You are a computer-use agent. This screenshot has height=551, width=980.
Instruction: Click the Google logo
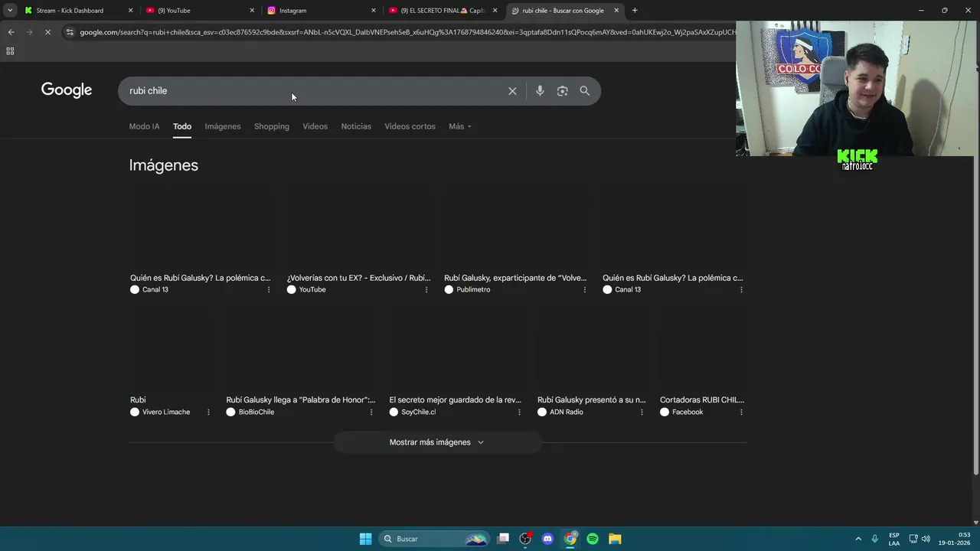click(x=67, y=90)
